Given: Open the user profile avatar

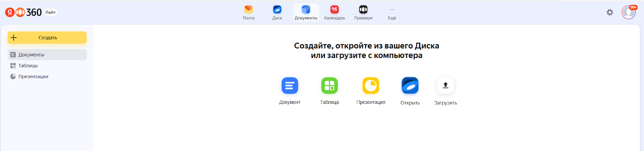Looking at the screenshot, I should pos(628,12).
